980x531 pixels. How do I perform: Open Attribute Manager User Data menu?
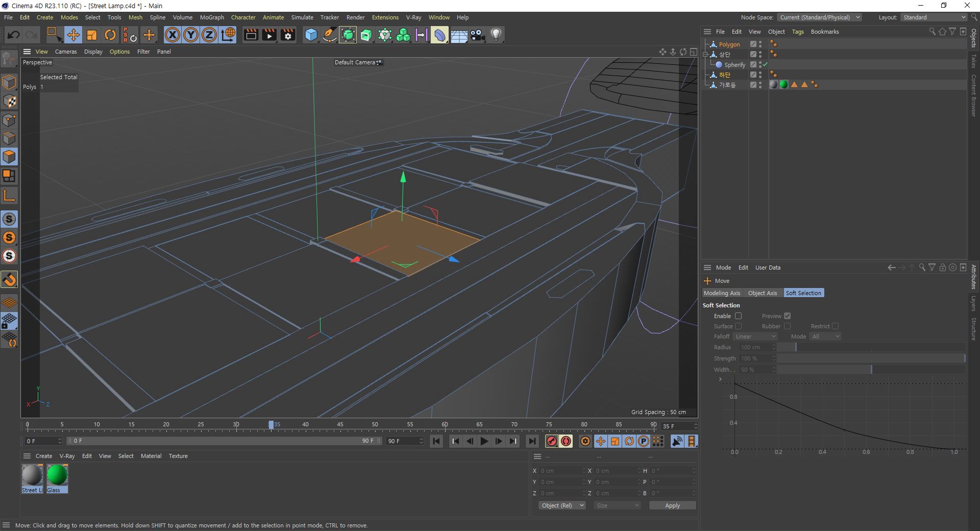click(x=768, y=268)
